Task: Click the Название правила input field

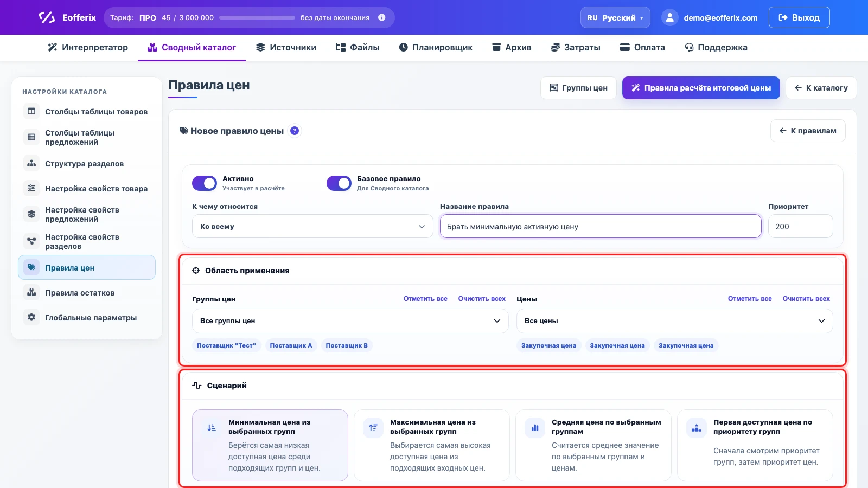Action: pos(601,226)
